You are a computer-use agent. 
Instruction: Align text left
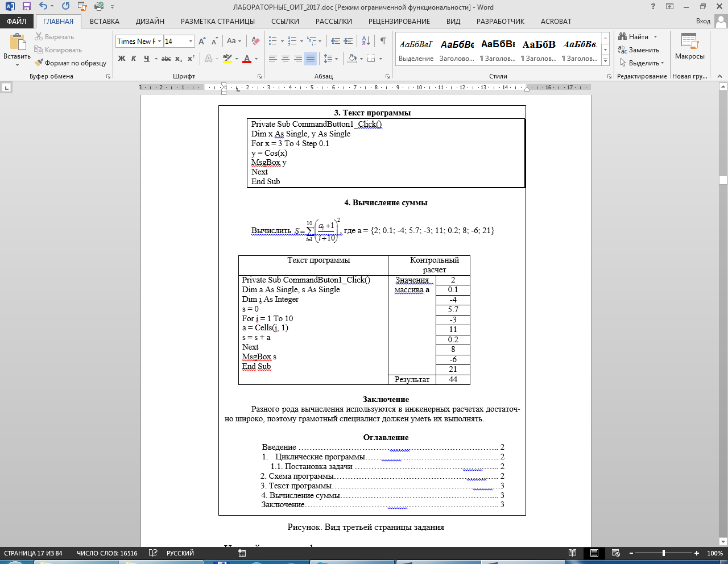[x=273, y=59]
